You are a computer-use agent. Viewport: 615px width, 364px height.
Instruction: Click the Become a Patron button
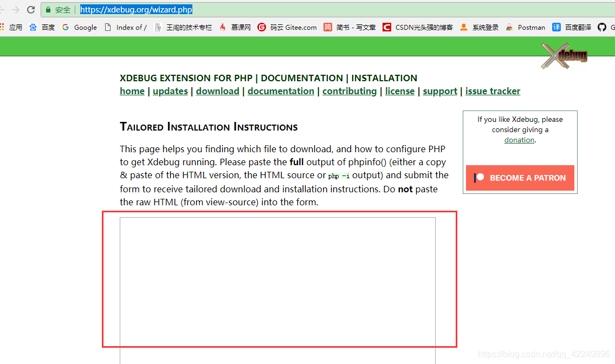[x=520, y=178]
